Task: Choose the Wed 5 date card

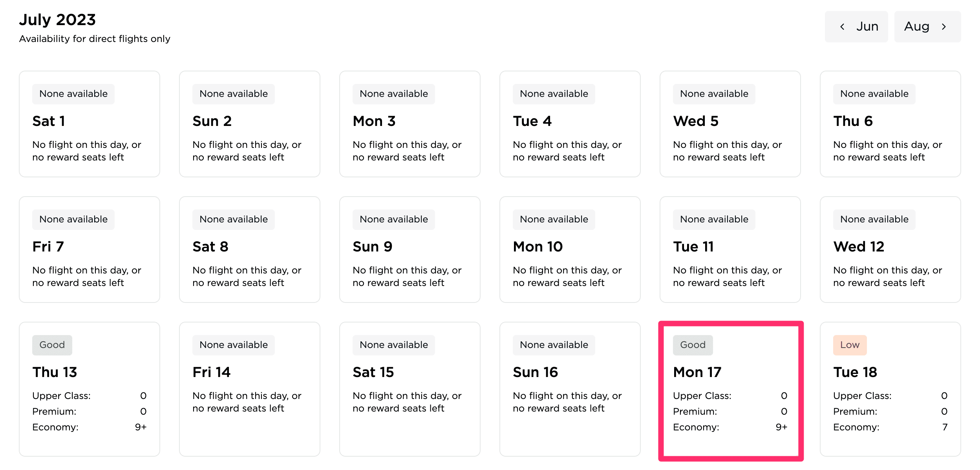Action: [x=730, y=124]
